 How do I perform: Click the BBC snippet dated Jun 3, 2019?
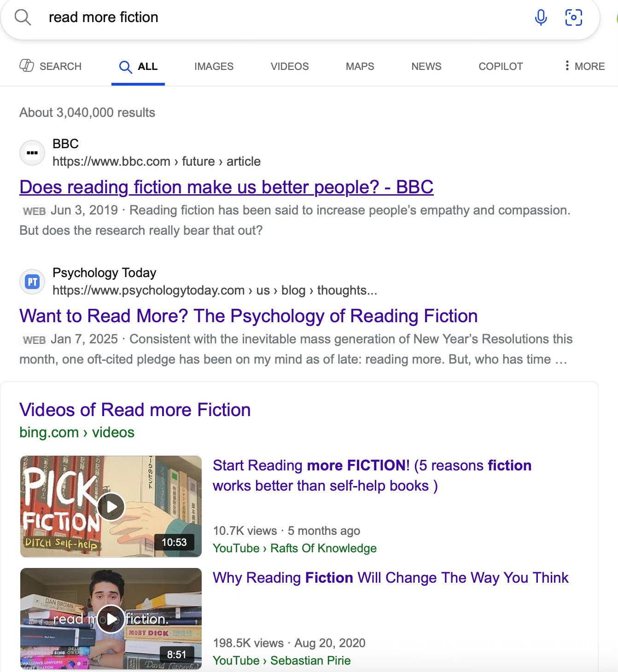click(295, 220)
